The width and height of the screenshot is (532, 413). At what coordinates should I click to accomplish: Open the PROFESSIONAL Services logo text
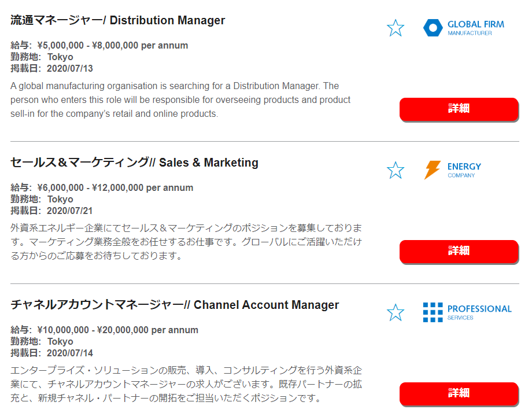point(479,312)
